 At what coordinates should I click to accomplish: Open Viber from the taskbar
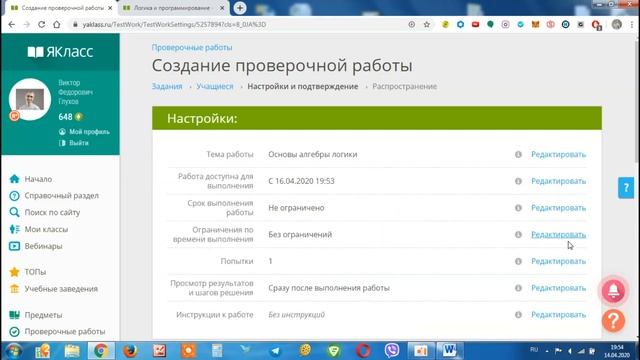(x=391, y=351)
